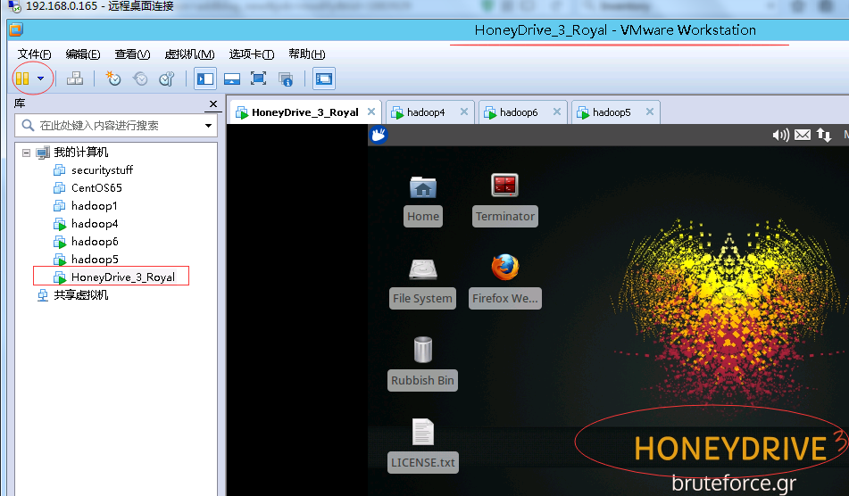This screenshot has width=849, height=496.
Task: Click Send Ctrl+Alt+Del toolbar icon
Action: tap(75, 79)
